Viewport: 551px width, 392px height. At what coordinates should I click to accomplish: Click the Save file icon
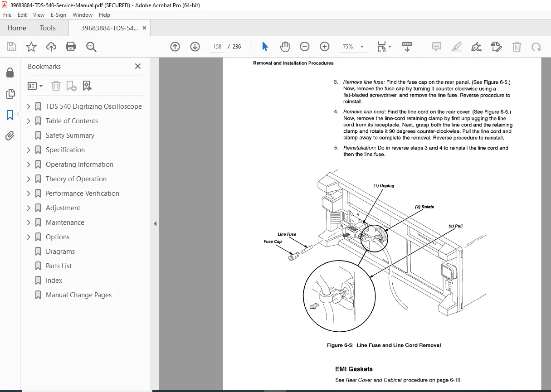point(11,47)
